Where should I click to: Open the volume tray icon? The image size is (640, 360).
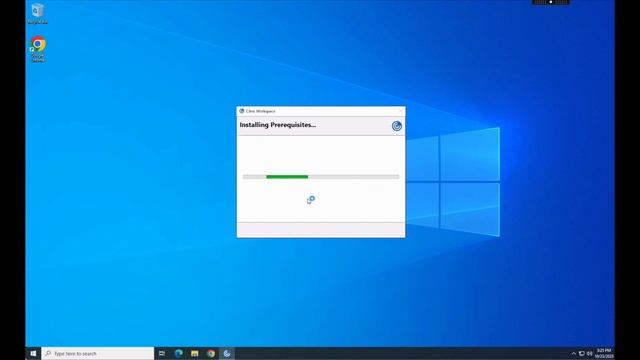[589, 353]
